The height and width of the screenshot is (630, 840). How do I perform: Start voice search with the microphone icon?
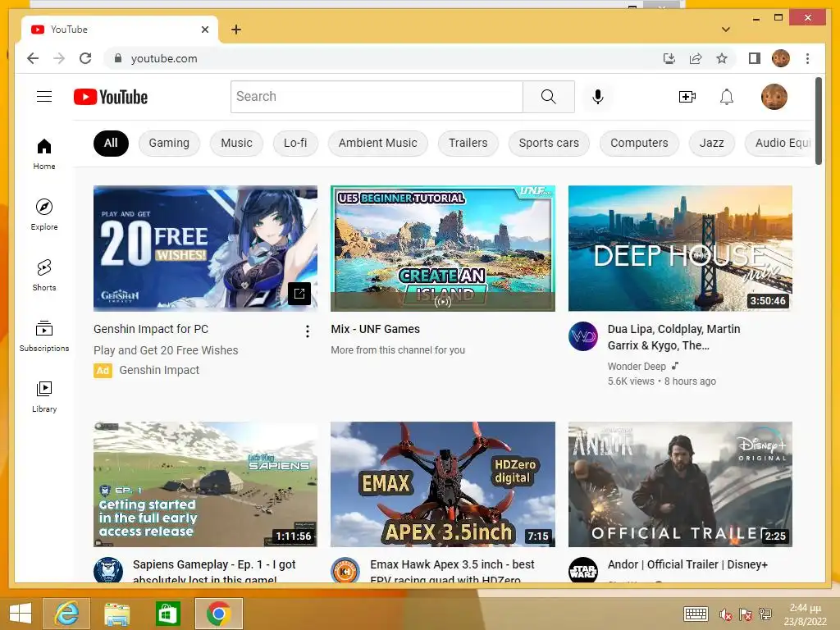tap(598, 97)
